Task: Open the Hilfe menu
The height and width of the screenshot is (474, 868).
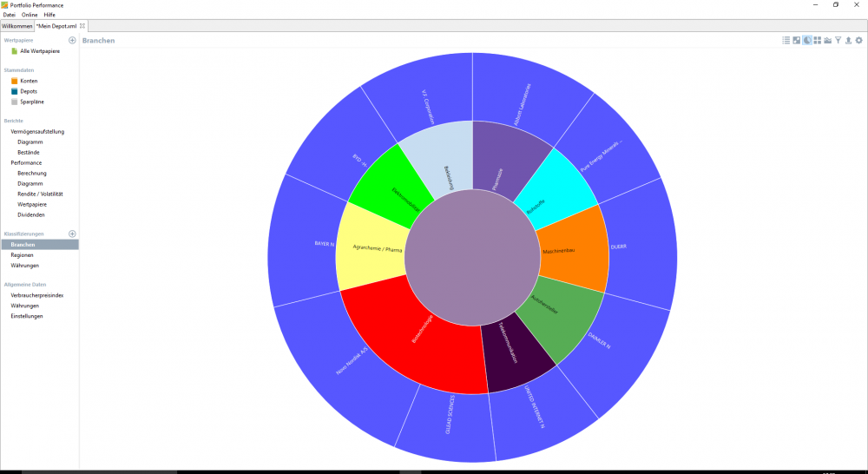Action: coord(49,15)
